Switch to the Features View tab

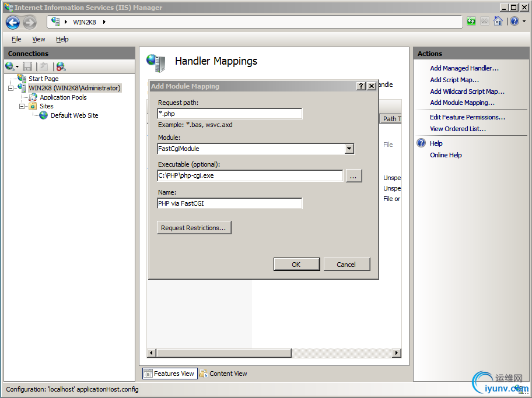[170, 374]
